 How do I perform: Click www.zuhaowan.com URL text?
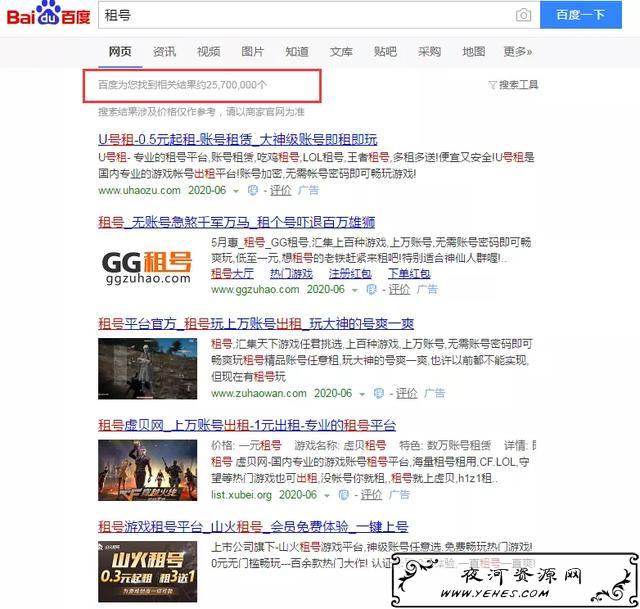[259, 393]
